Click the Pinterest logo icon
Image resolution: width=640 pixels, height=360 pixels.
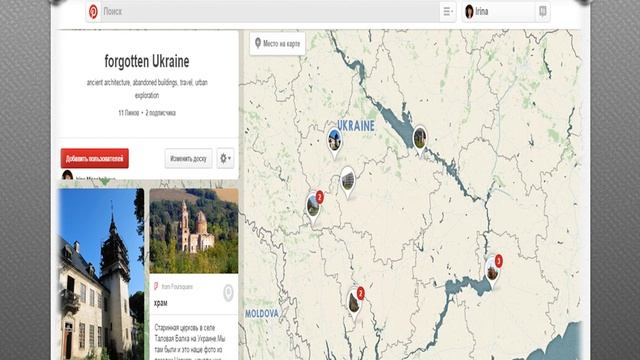[93, 11]
